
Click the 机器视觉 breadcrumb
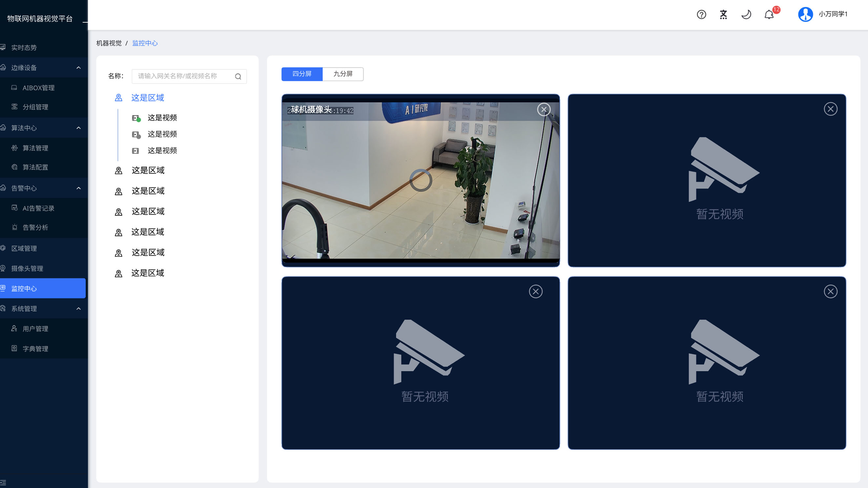pyautogui.click(x=109, y=43)
